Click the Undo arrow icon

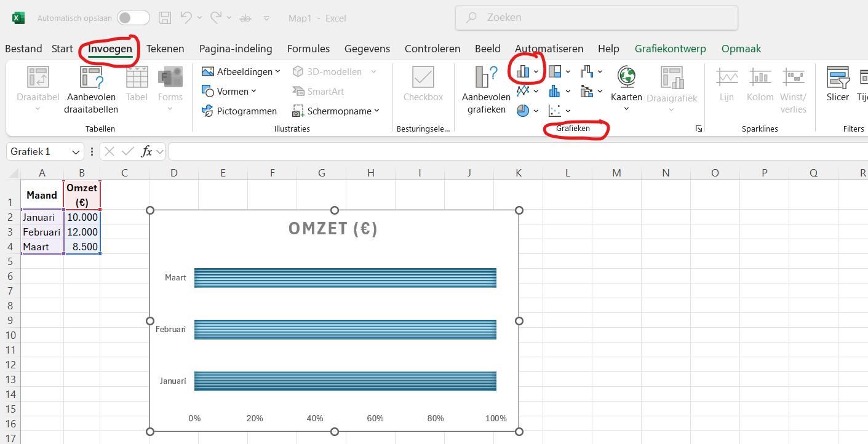click(186, 18)
